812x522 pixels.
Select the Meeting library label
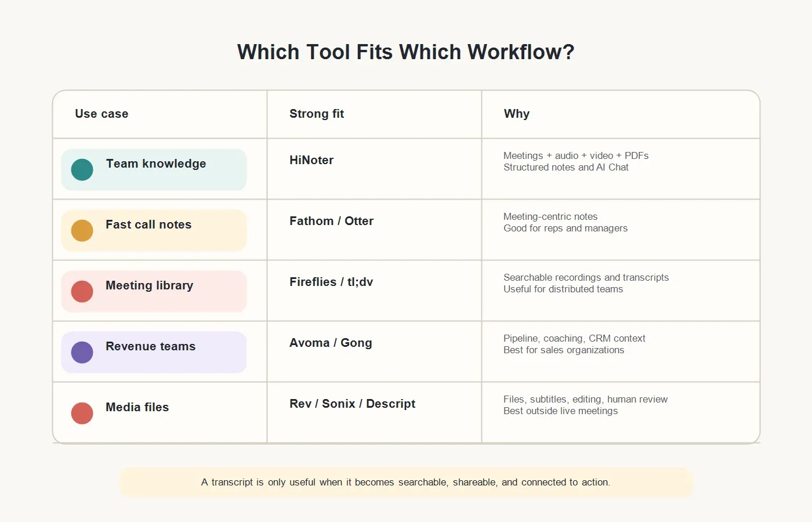pos(150,285)
